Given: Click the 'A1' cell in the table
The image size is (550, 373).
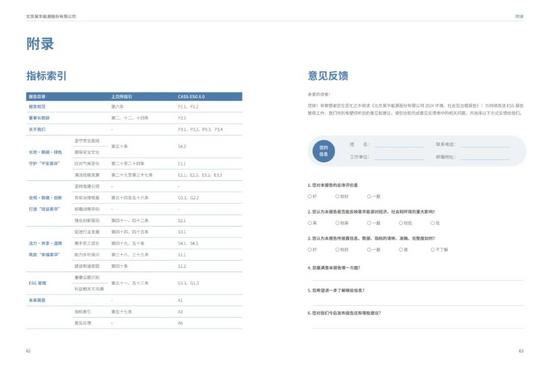Looking at the screenshot, I should tap(180, 300).
